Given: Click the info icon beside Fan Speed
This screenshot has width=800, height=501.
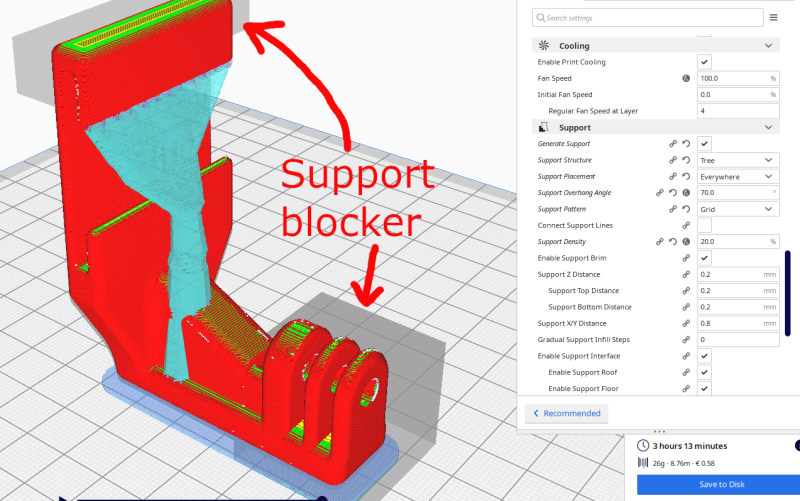Looking at the screenshot, I should [686, 79].
